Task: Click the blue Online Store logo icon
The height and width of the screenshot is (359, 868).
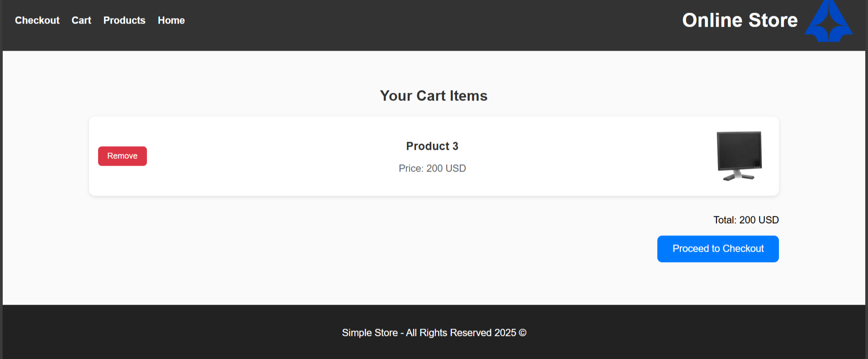Action: [x=828, y=23]
